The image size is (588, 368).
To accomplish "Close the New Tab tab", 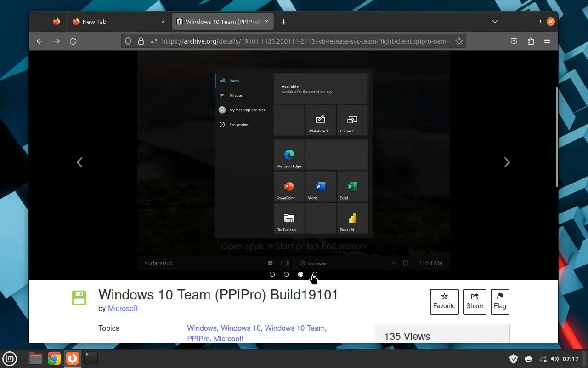I will click(163, 22).
